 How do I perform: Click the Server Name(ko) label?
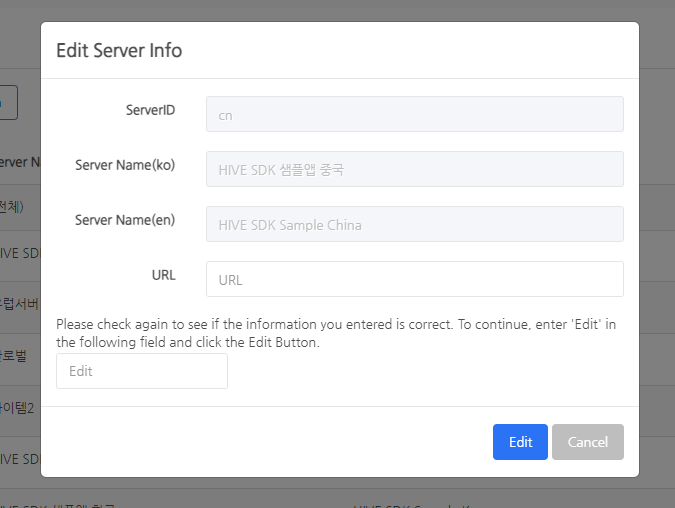(x=125, y=165)
